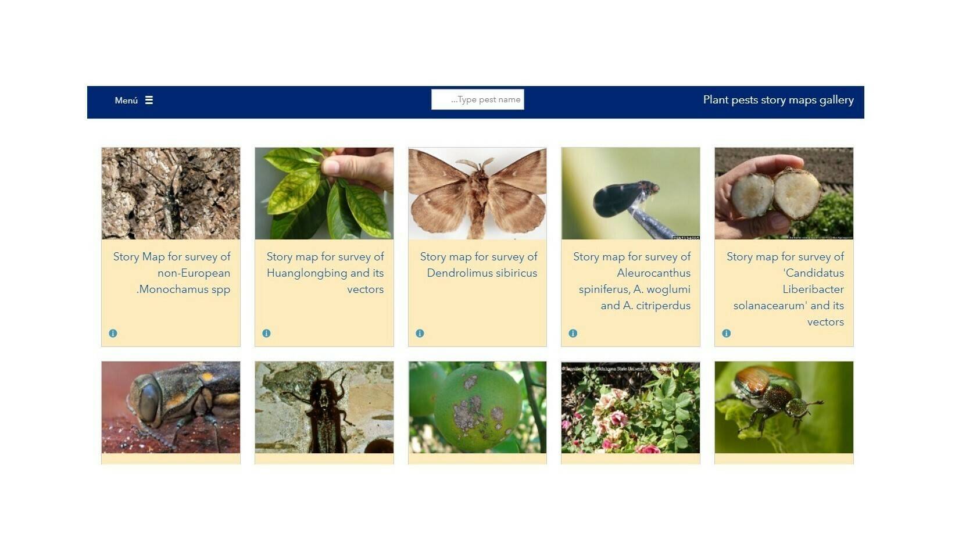Show info for Huanglongbing story map
Image resolution: width=980 pixels, height=551 pixels.
(x=266, y=334)
